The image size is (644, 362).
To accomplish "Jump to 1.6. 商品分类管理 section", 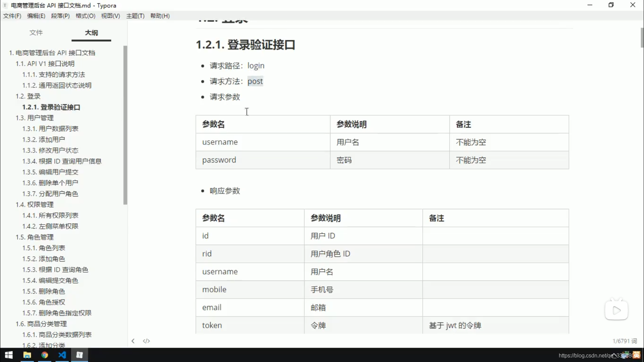I will pyautogui.click(x=41, y=324).
